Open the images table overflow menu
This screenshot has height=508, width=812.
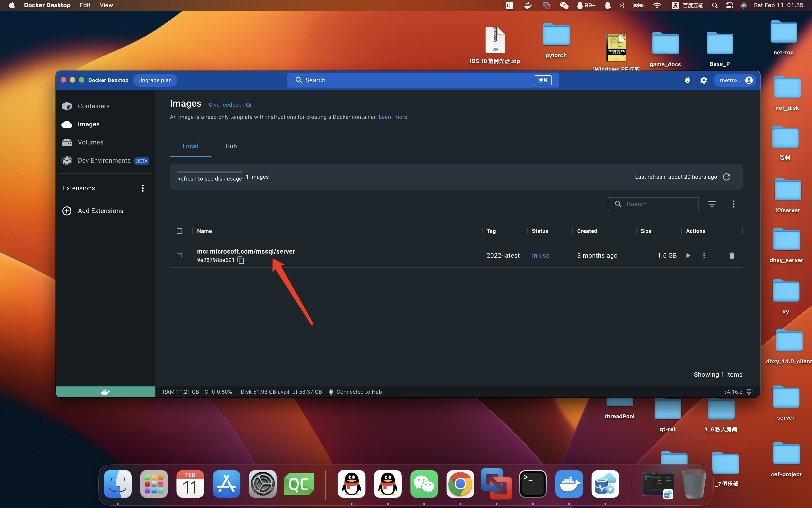[733, 204]
